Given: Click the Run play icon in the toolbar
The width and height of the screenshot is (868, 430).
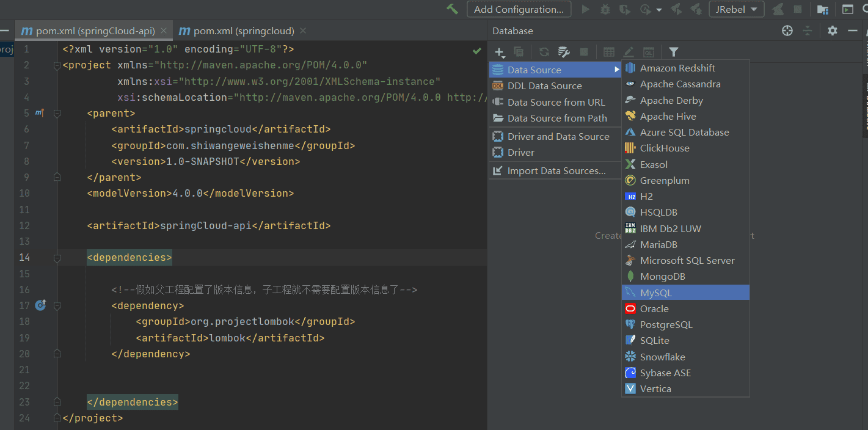Looking at the screenshot, I should pos(586,9).
